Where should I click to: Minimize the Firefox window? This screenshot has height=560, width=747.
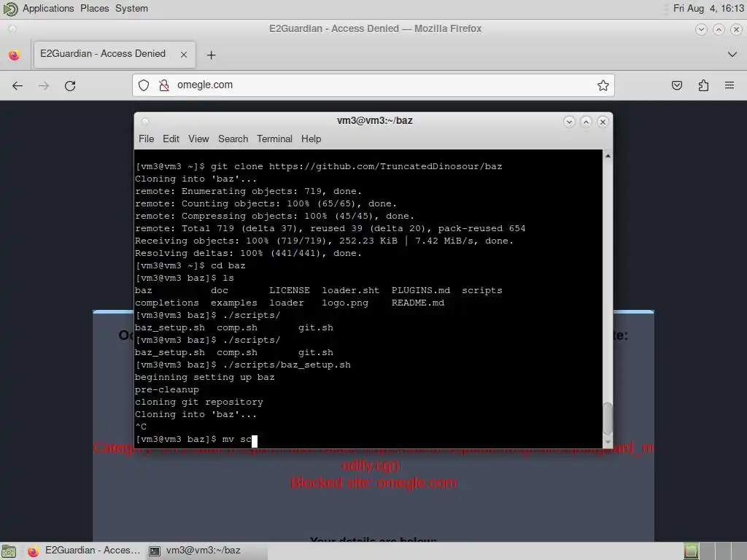click(701, 29)
